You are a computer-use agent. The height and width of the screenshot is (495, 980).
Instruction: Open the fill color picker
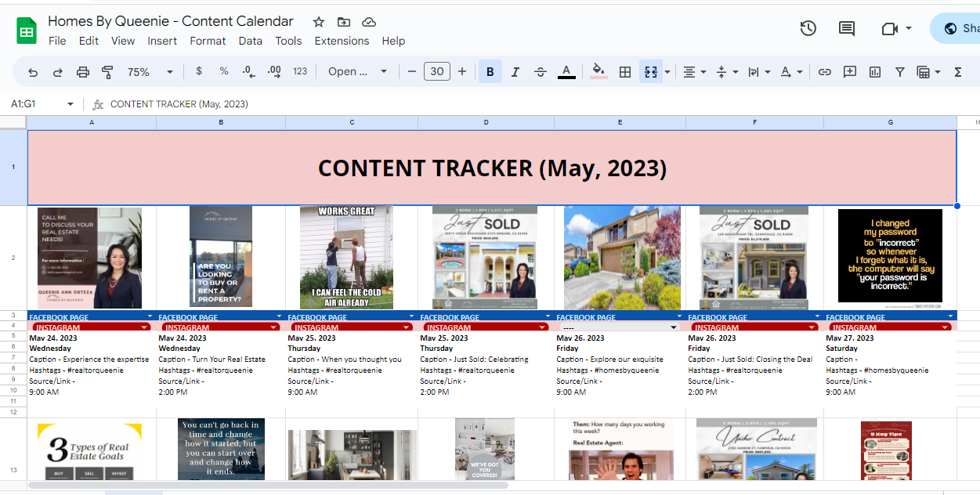point(598,72)
